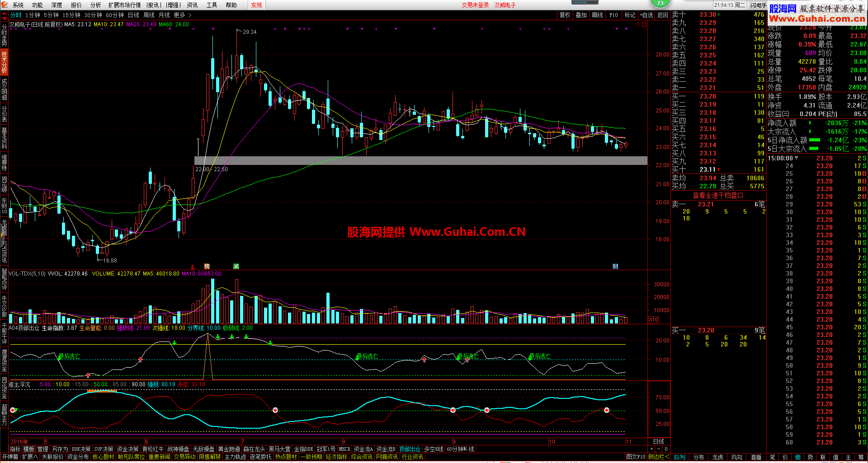Open the 主力轨迹 tab
This screenshot has width=868, height=463.
(235, 457)
